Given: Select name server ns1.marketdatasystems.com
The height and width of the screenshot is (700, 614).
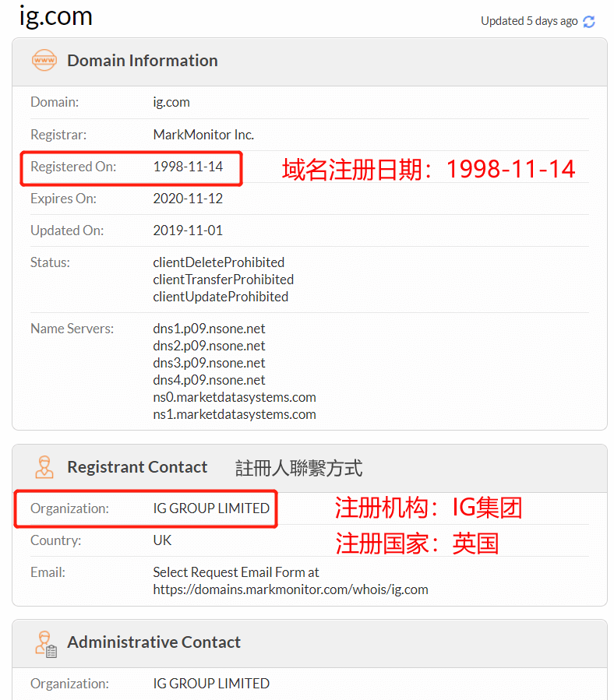Looking at the screenshot, I should [x=235, y=414].
